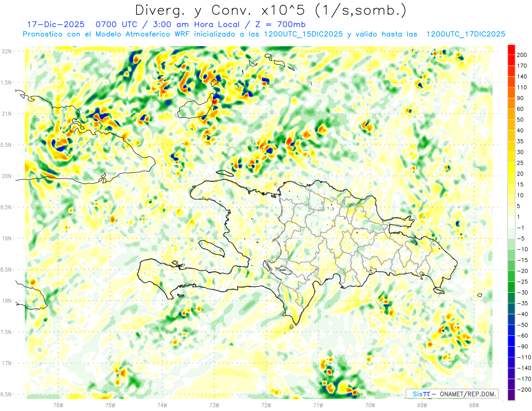Click the '-5' colorbar value

click(x=520, y=239)
